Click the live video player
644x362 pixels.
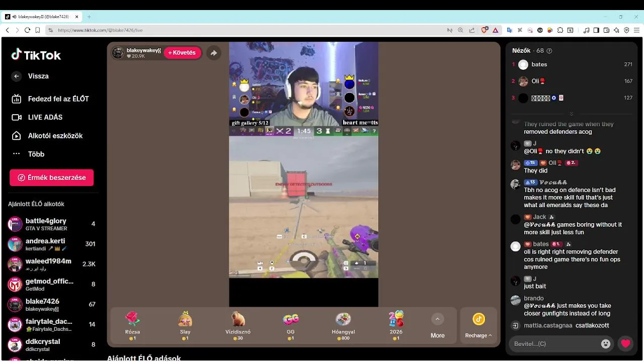[303, 174]
